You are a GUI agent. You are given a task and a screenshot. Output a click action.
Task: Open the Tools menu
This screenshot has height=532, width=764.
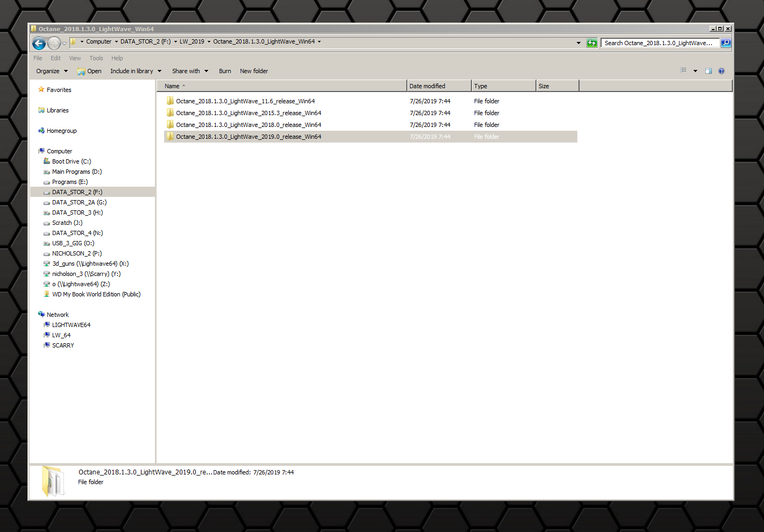(96, 58)
